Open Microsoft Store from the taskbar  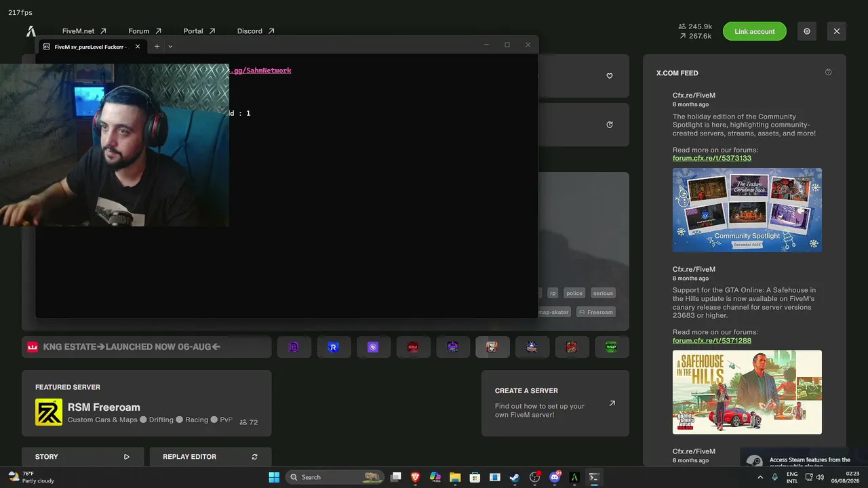pos(475,477)
